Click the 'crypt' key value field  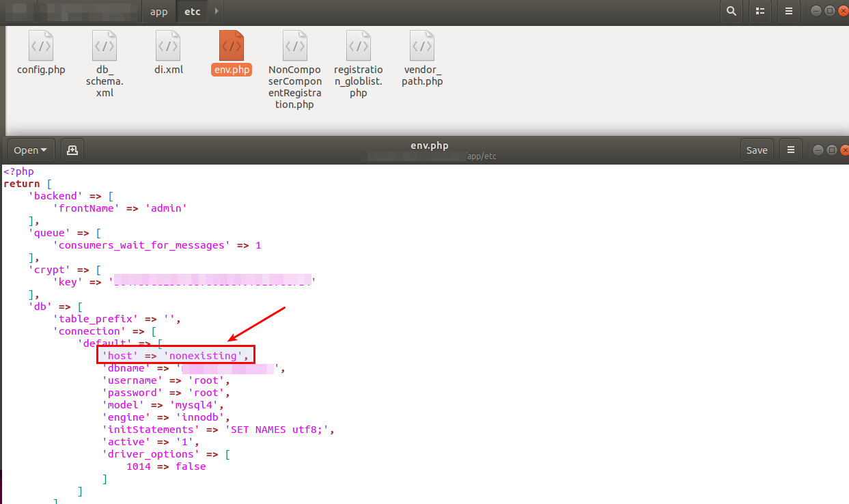click(212, 281)
